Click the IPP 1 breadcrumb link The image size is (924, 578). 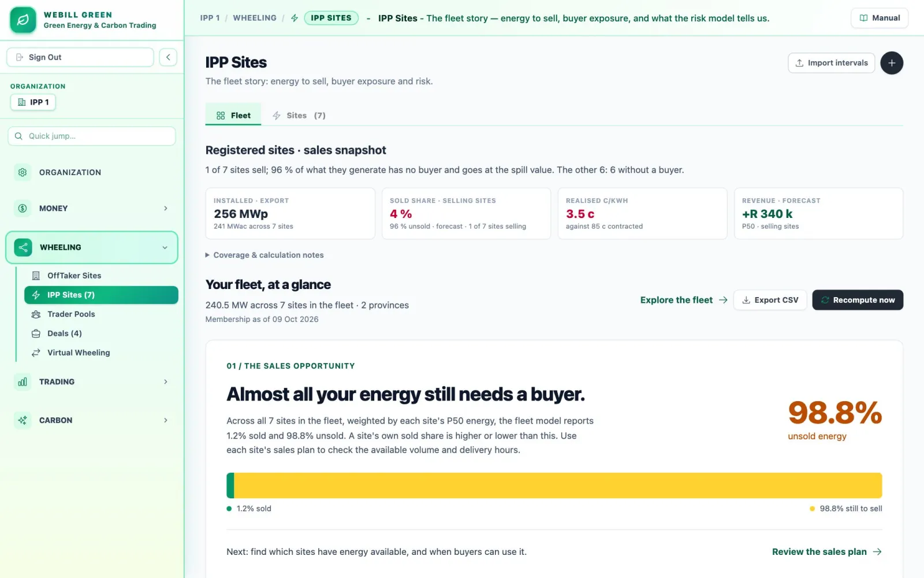pos(210,18)
